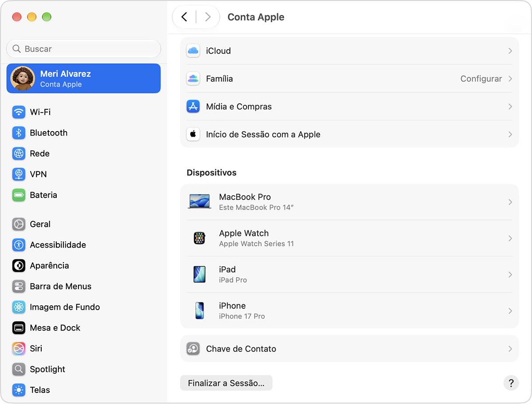Click the "Mídia e Compras" label
Viewport: 532px width, 404px height.
click(x=239, y=107)
